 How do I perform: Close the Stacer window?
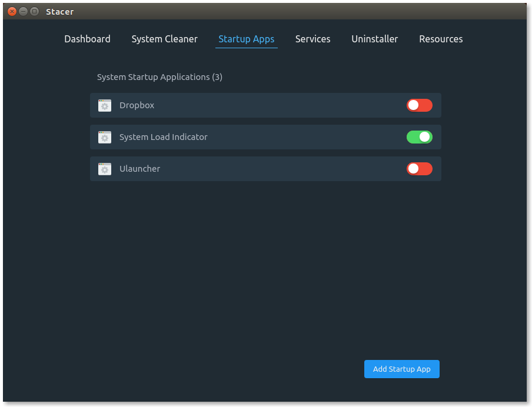pos(12,12)
